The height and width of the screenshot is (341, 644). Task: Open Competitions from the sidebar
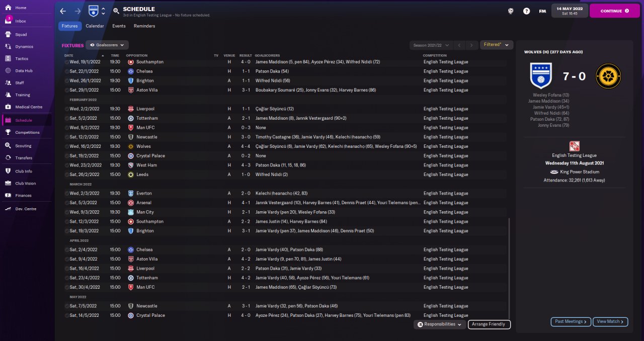[x=26, y=133]
